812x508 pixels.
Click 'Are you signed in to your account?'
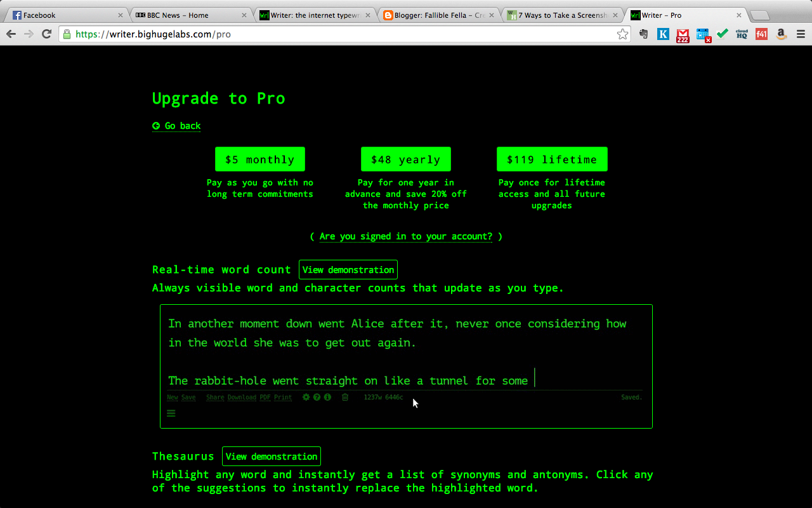pyautogui.click(x=406, y=236)
